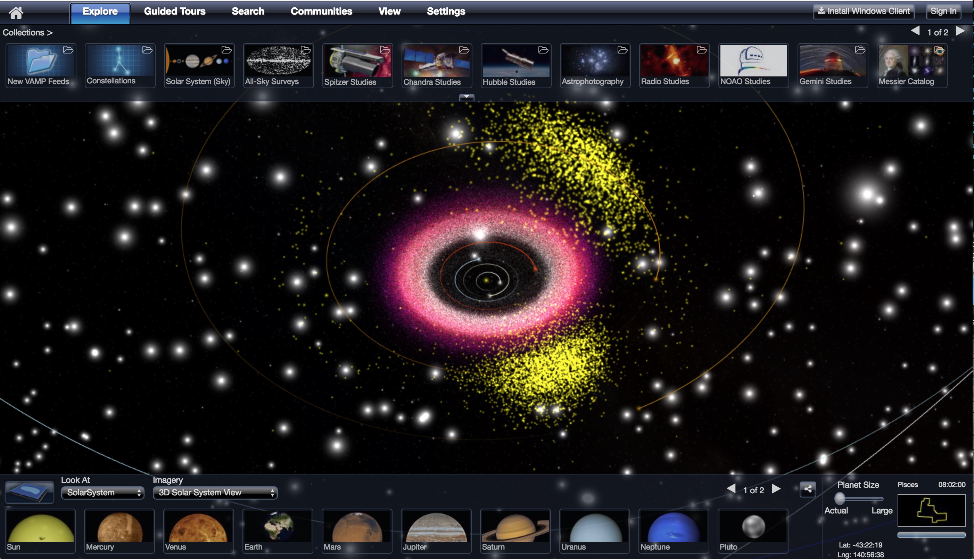
Task: Open the Radio Studies collection
Action: tap(675, 65)
